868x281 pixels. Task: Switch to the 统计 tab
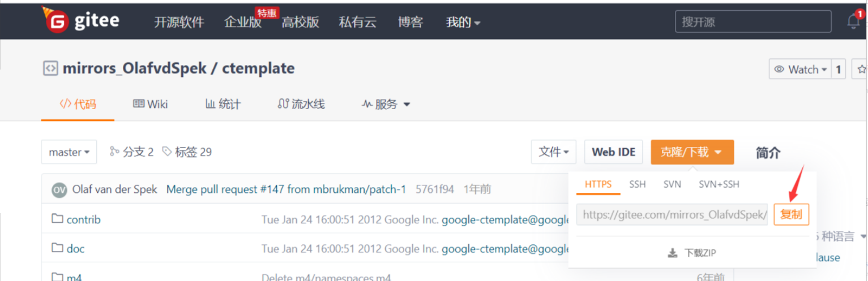(x=223, y=104)
